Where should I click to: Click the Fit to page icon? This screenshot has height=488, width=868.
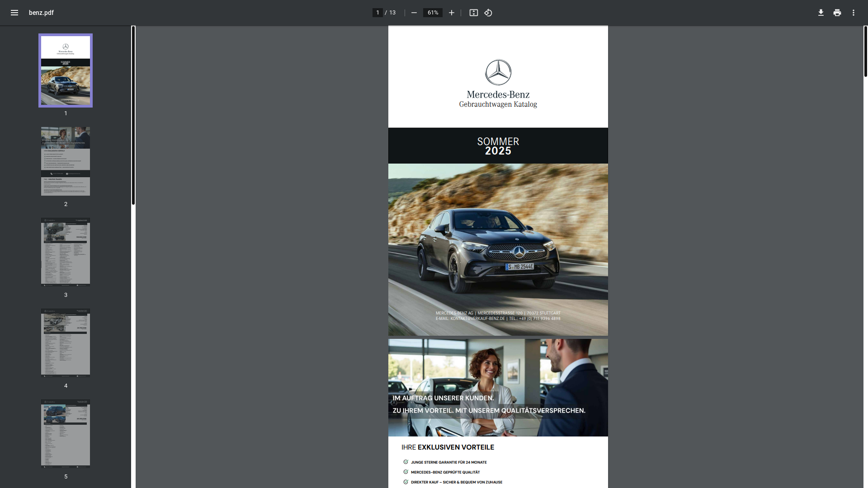473,13
